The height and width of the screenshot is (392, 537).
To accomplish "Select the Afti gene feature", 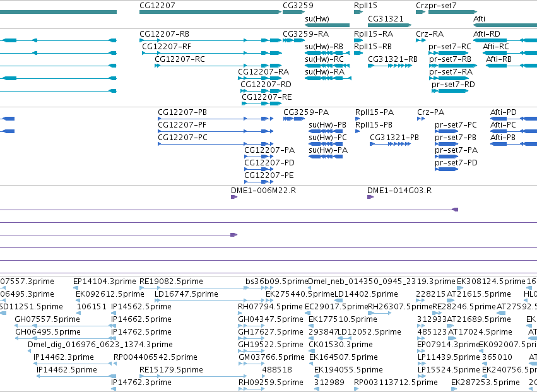I will pyautogui.click(x=505, y=25).
